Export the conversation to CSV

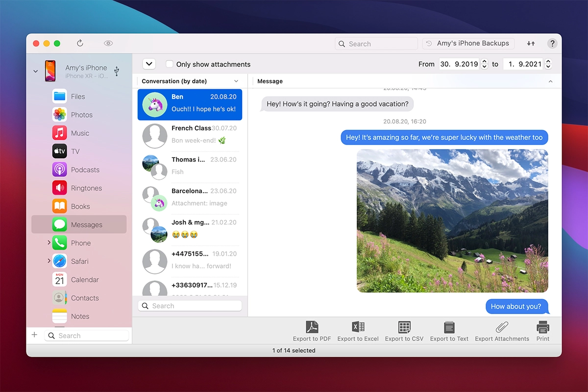coord(404,331)
